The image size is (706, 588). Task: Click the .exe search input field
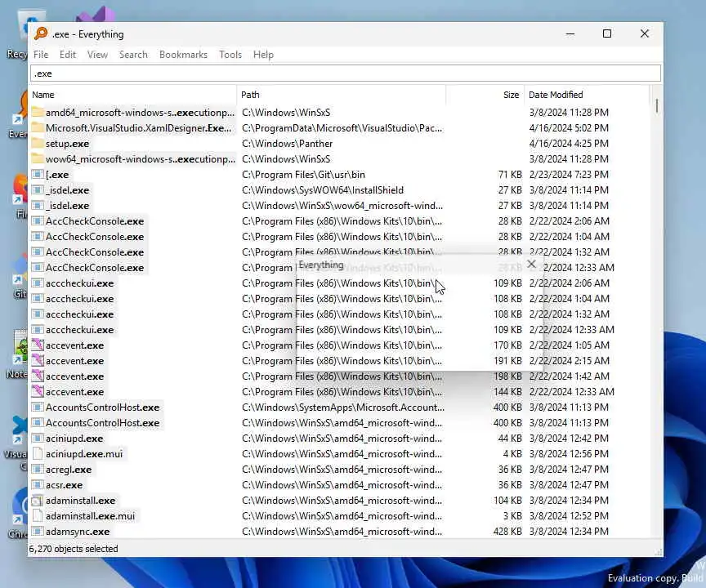(346, 73)
